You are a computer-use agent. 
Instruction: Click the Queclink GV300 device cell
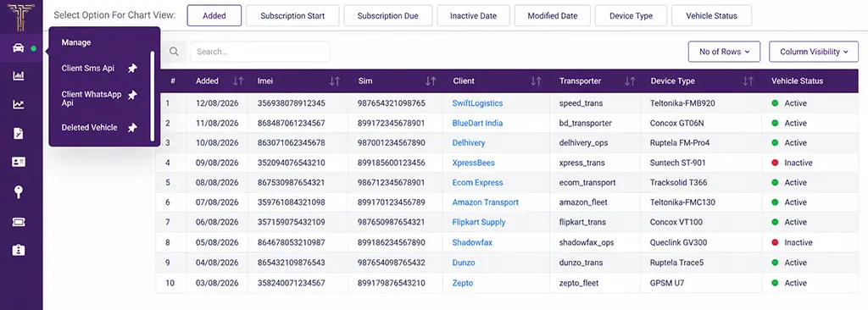(x=678, y=242)
